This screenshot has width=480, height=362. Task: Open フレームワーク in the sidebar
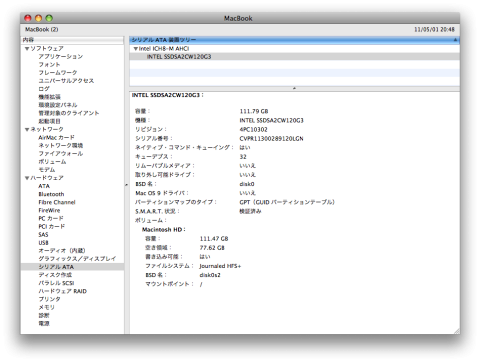click(58, 73)
